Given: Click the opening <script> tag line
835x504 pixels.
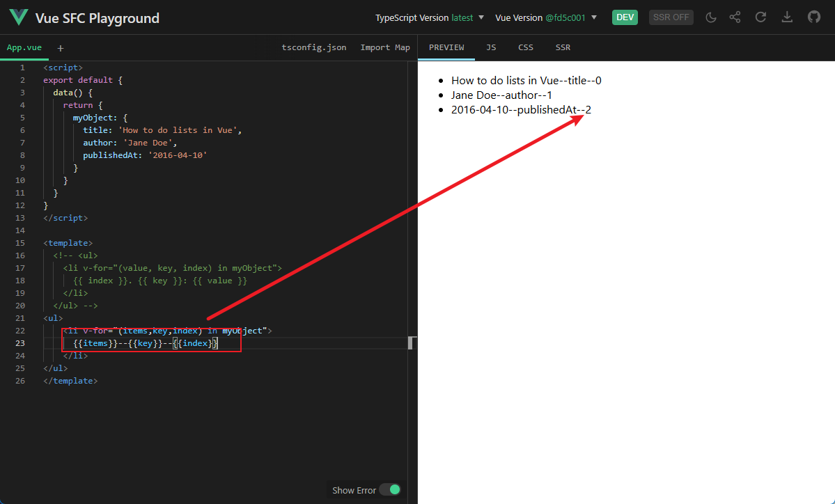Looking at the screenshot, I should coord(63,68).
